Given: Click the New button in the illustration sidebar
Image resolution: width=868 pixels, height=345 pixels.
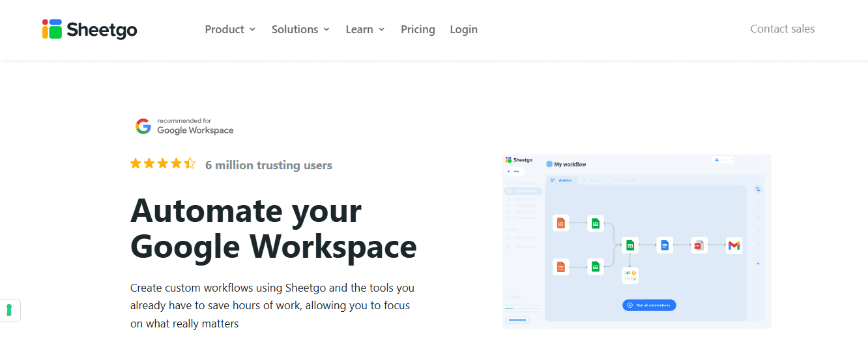Looking at the screenshot, I should click(x=514, y=171).
